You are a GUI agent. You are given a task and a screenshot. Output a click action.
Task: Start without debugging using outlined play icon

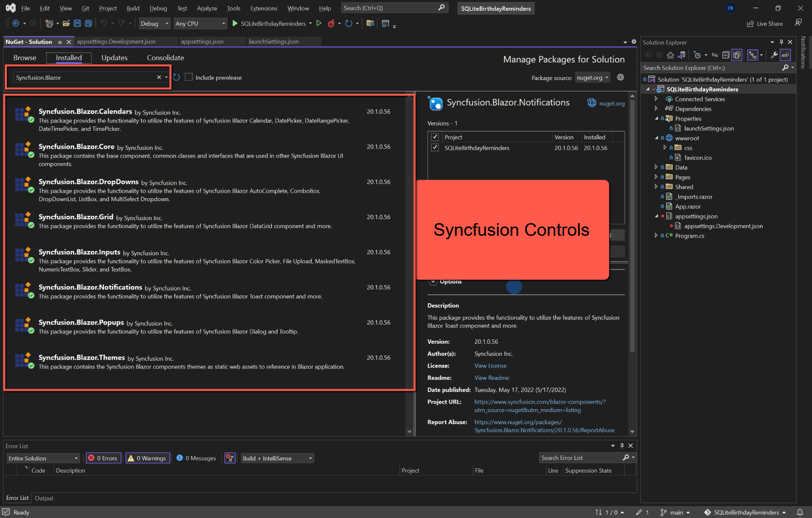point(319,23)
